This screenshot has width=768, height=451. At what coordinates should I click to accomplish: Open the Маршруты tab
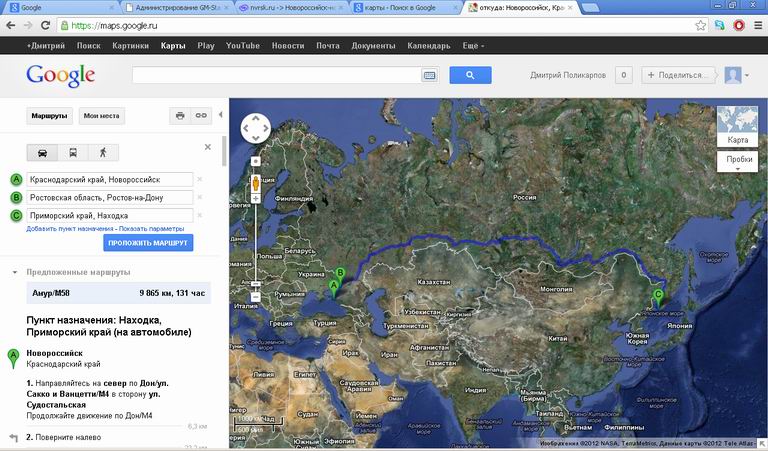49,116
